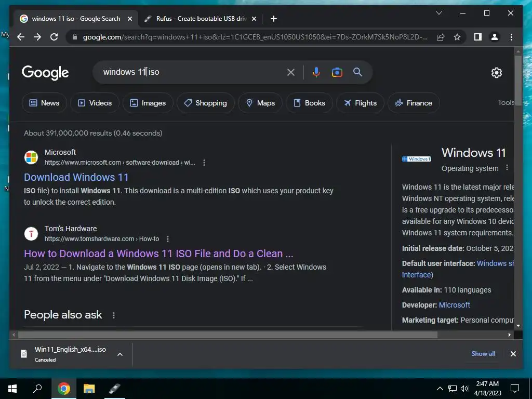Filter results by Shopping
This screenshot has width=532, height=399.
205,103
